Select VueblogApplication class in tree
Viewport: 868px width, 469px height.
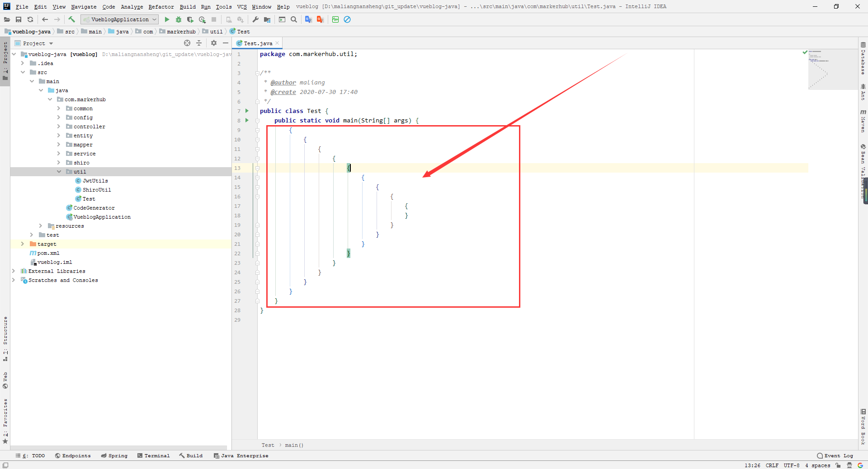point(102,217)
